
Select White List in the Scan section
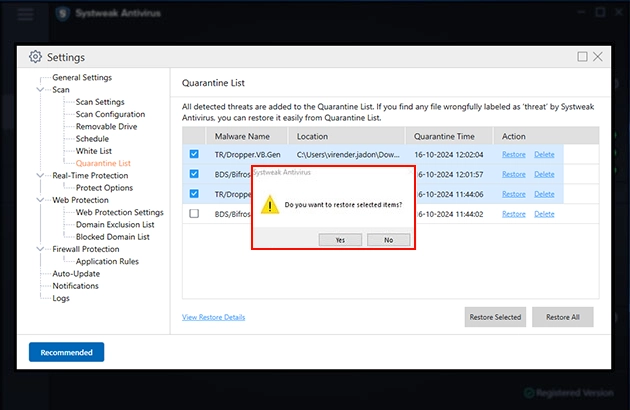click(x=94, y=151)
